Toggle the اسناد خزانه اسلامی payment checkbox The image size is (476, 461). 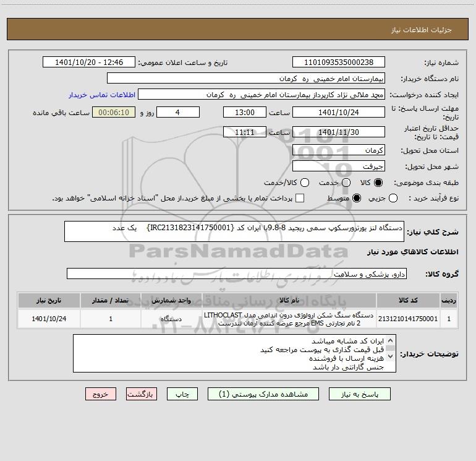[x=300, y=199]
